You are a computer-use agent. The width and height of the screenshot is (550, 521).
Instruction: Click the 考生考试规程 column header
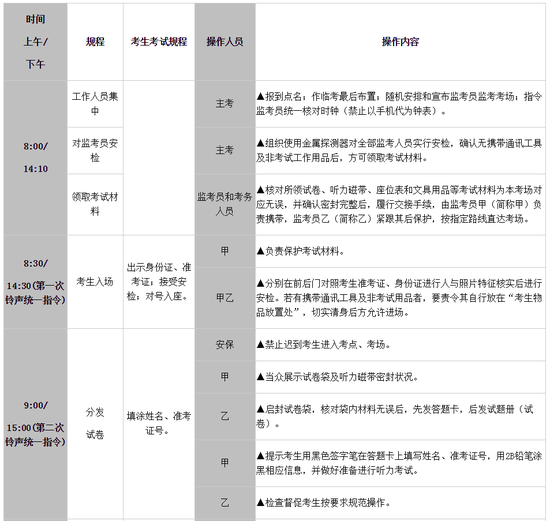click(x=159, y=42)
